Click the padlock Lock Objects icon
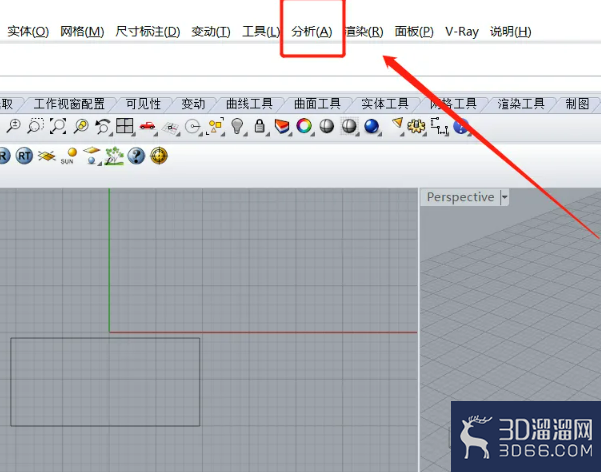This screenshot has width=601, height=472. tap(260, 126)
